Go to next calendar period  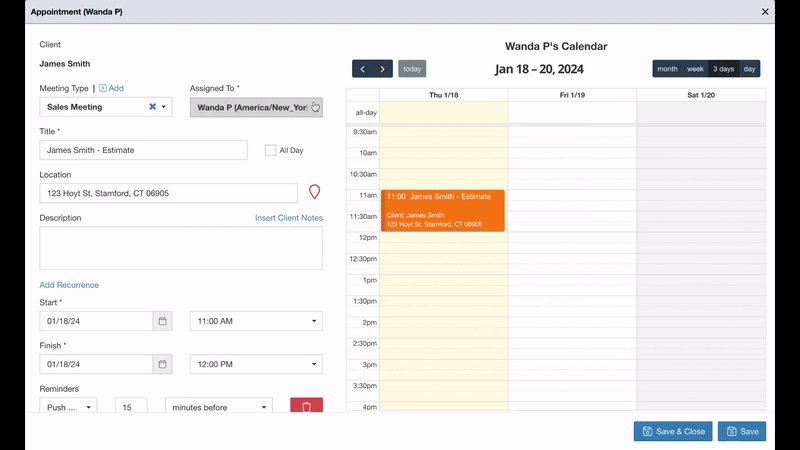pos(382,69)
